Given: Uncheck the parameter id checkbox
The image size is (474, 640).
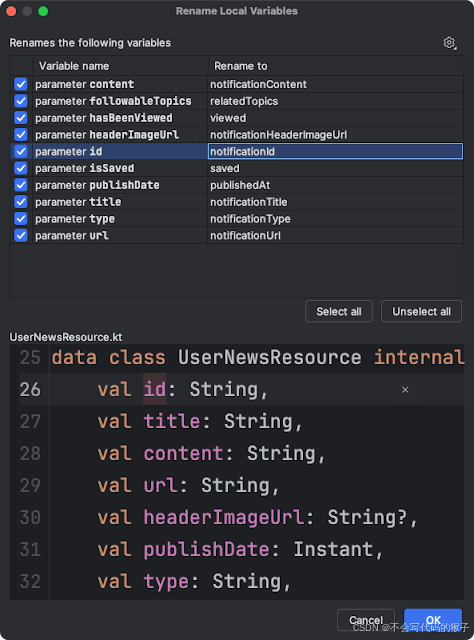Looking at the screenshot, I should click(21, 151).
